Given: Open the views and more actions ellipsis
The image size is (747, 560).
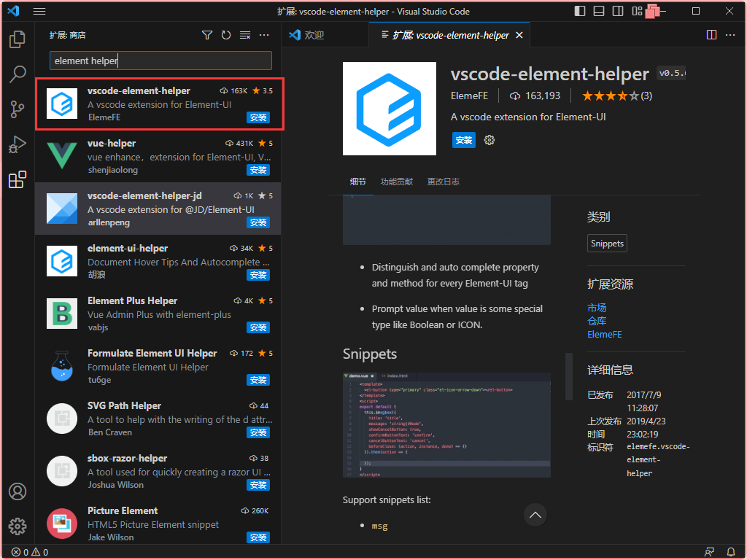Looking at the screenshot, I should point(264,35).
